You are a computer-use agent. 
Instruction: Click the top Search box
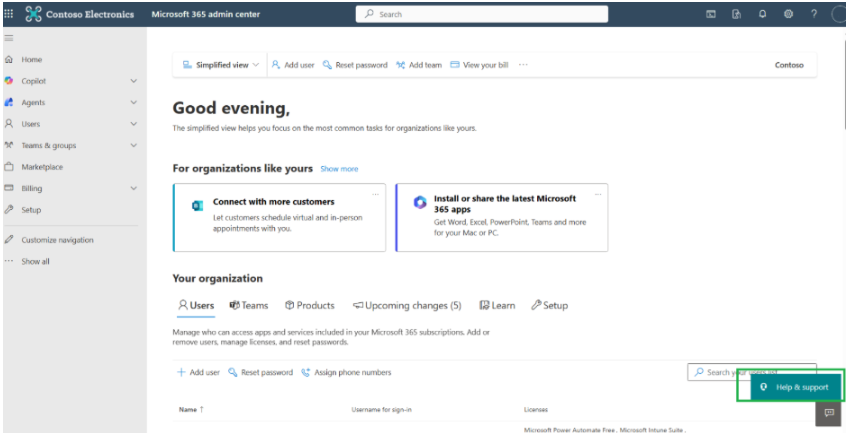(482, 15)
